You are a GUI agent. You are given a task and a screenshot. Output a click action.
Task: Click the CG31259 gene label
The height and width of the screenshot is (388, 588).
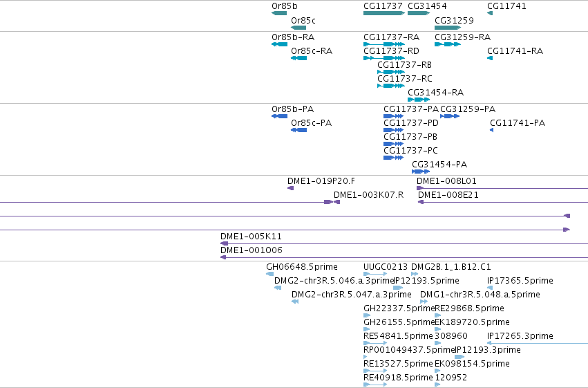coord(454,20)
